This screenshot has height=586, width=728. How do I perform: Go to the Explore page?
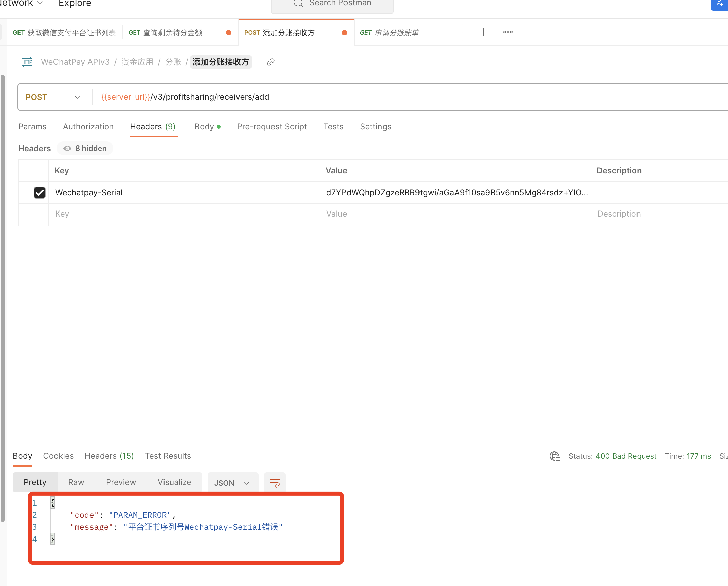pyautogui.click(x=75, y=3)
